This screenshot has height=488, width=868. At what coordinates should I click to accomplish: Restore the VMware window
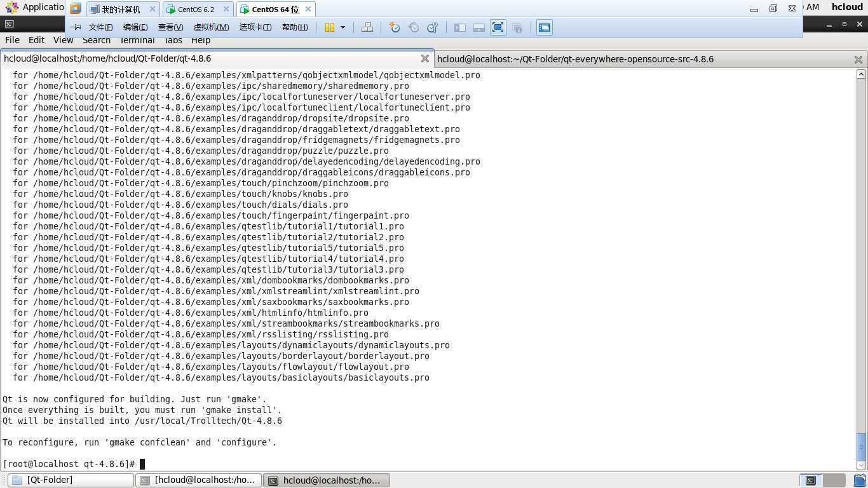[x=773, y=9]
